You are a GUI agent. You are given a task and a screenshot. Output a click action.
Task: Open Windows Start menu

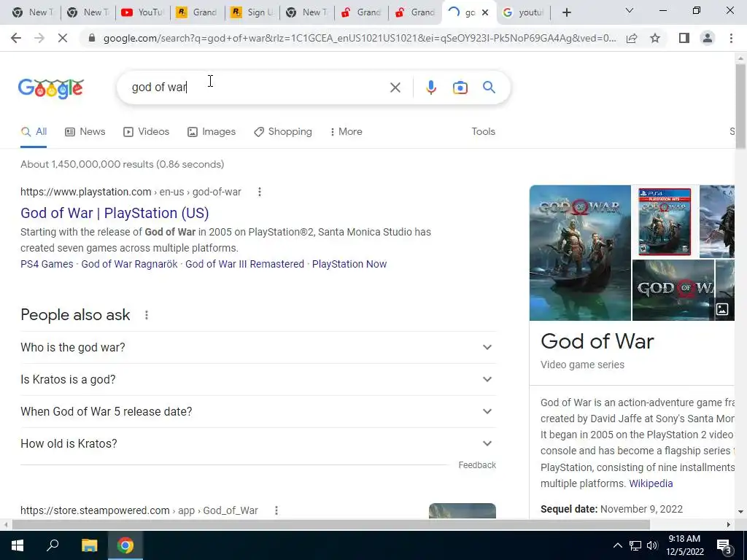click(x=18, y=545)
